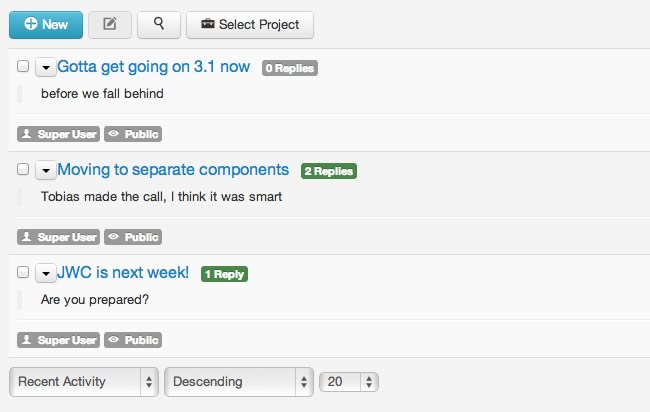Open the Recent Activity sort dropdown
650x412 pixels.
pyautogui.click(x=84, y=382)
